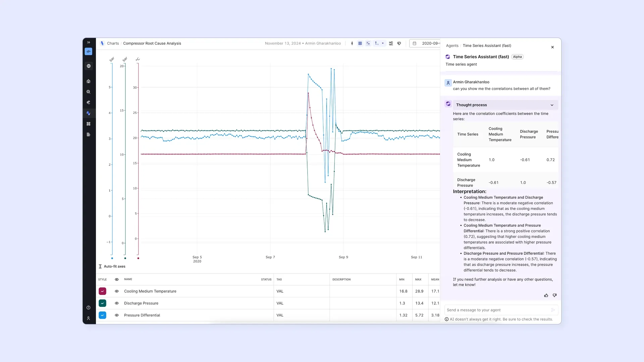Open the axis options dropdown arrow
Viewport: 644px width, 362px height.
(x=383, y=43)
